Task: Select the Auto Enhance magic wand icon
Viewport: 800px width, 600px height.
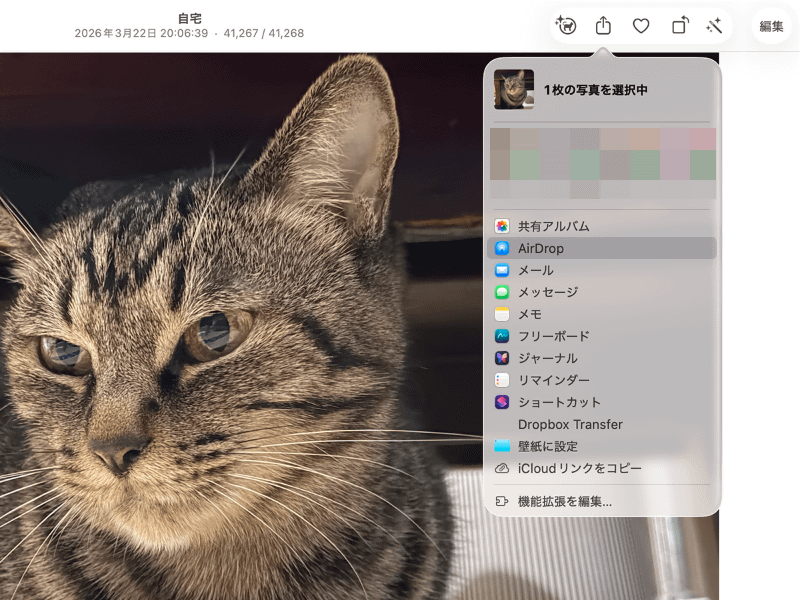Action: (714, 26)
